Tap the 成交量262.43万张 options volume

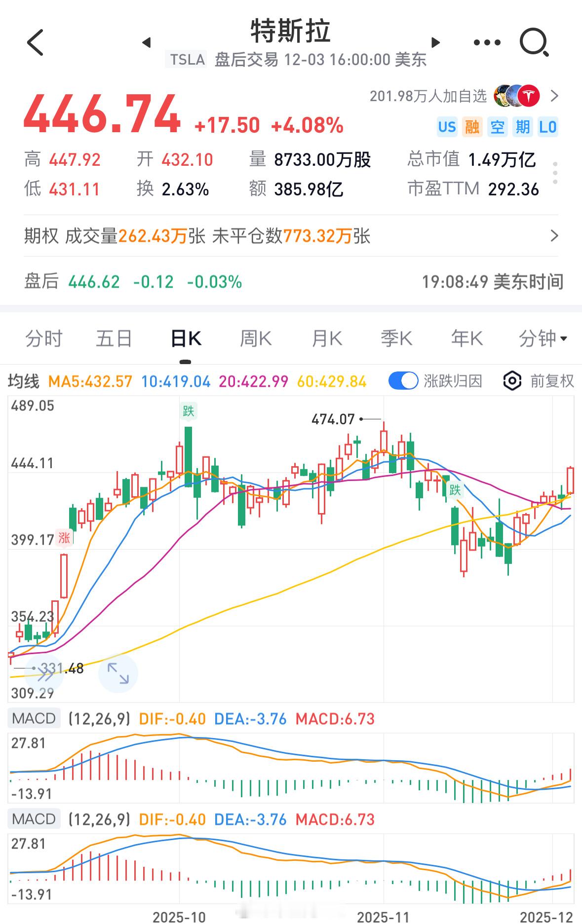click(x=135, y=236)
